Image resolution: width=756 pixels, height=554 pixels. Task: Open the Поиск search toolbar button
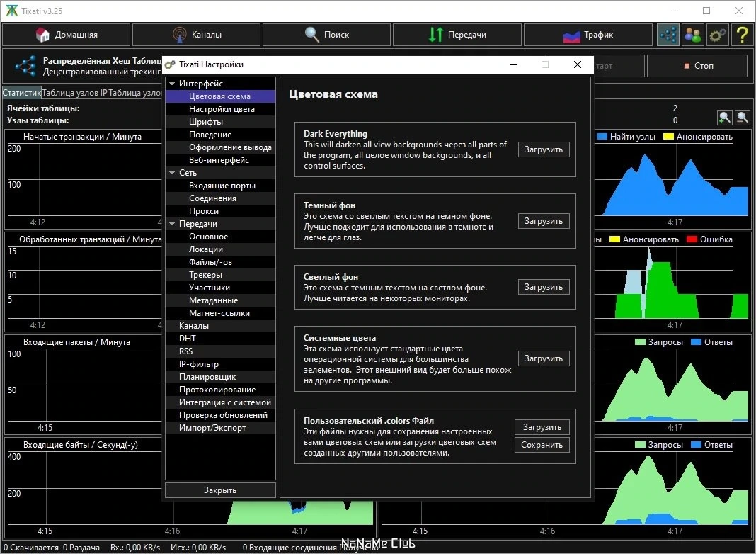[326, 35]
